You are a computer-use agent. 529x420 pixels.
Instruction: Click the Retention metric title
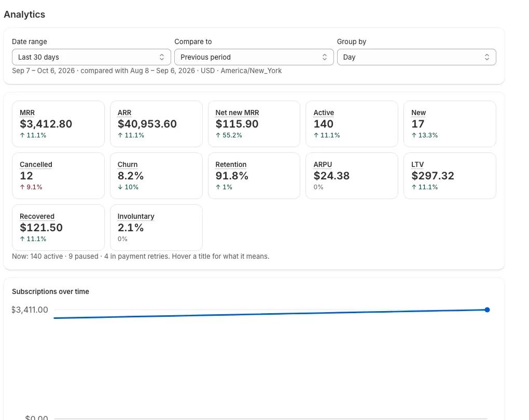[x=231, y=164]
